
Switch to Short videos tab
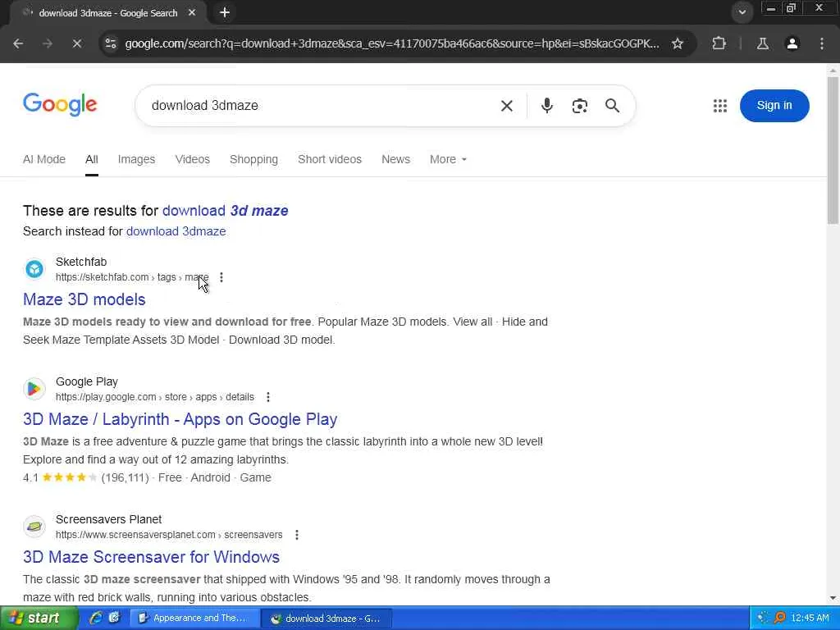click(330, 159)
